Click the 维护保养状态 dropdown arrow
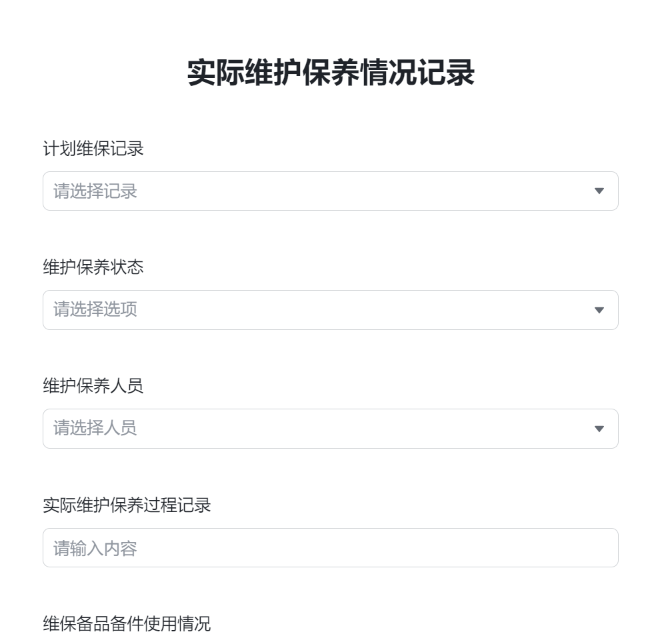 pos(599,310)
